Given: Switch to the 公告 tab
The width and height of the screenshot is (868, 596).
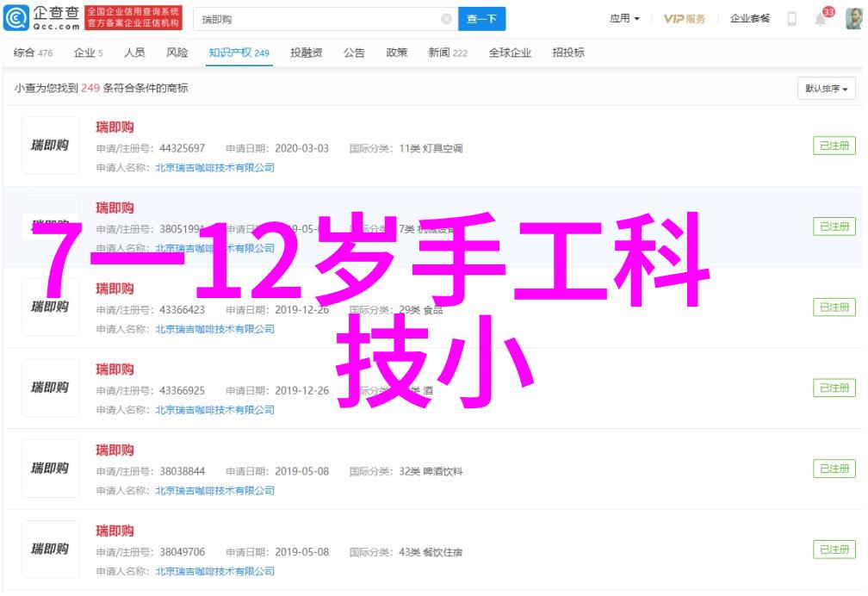Looking at the screenshot, I should (x=354, y=53).
